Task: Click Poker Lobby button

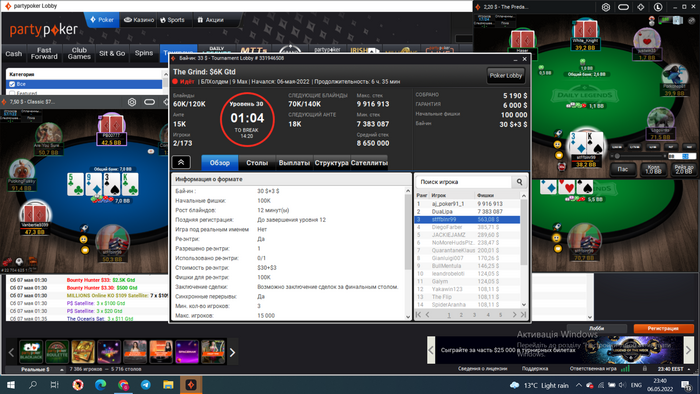Action: (x=506, y=75)
